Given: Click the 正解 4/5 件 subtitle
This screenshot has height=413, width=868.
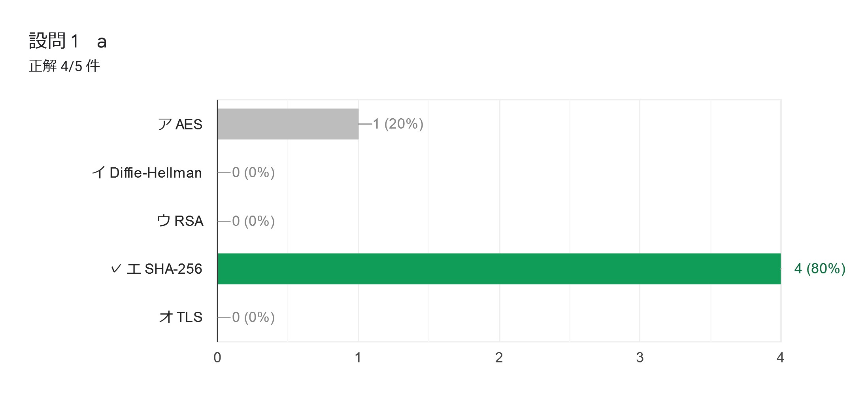Looking at the screenshot, I should click(64, 66).
